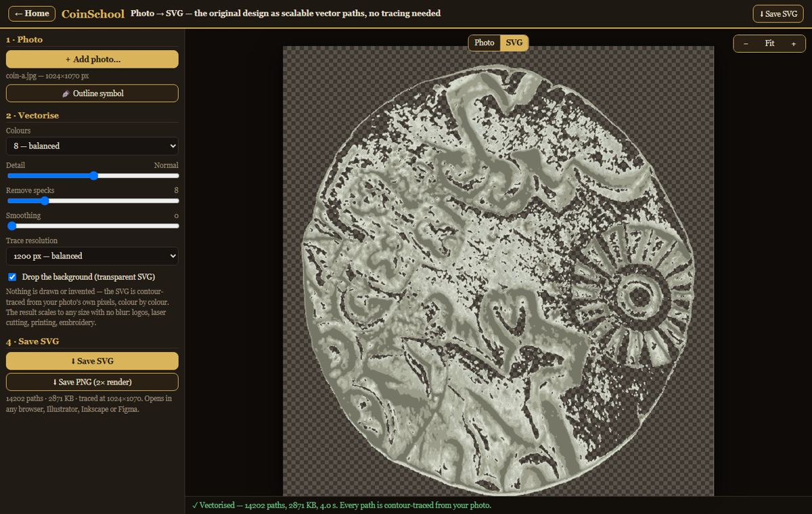Image resolution: width=812 pixels, height=514 pixels.
Task: Click the vectorised coin preview image
Action: point(498,271)
